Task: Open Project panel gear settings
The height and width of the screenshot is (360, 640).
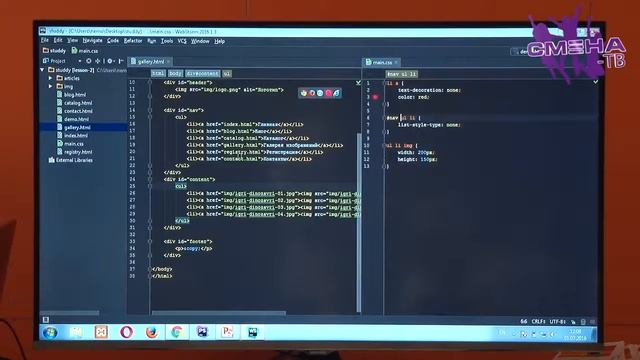Action: 110,61
